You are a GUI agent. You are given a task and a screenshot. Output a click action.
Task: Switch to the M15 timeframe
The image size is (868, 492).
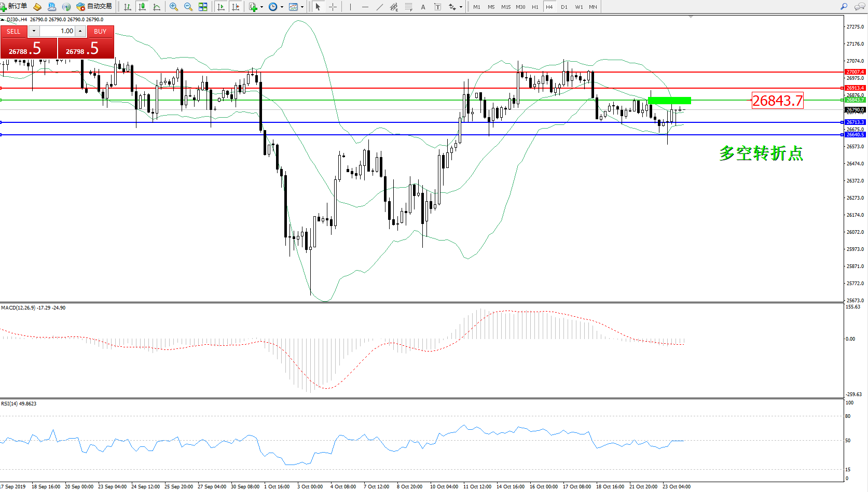click(x=505, y=7)
